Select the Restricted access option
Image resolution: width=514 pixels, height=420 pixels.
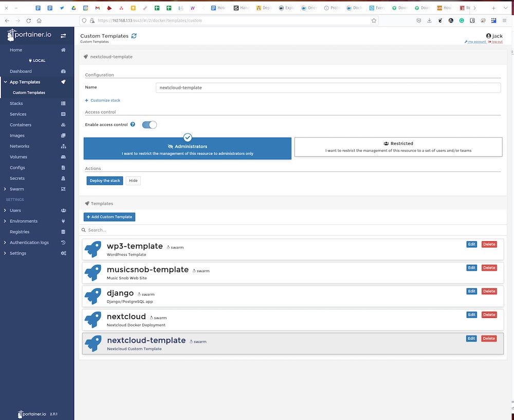(398, 146)
